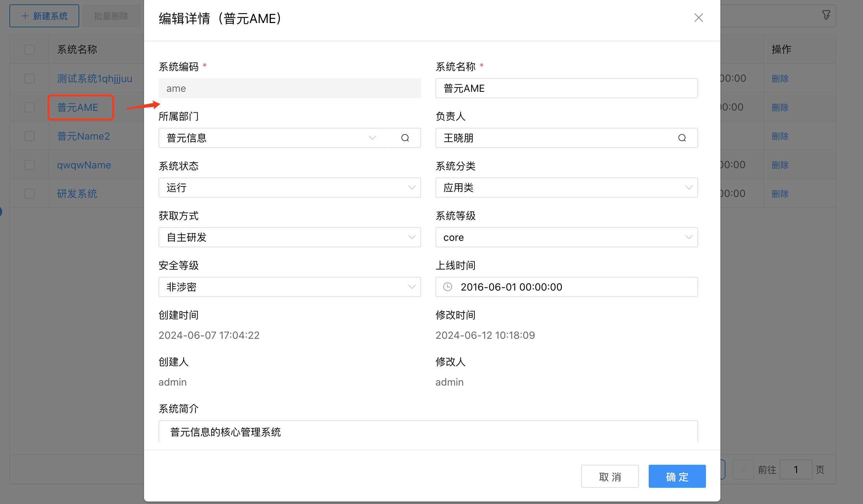
Task: Click the plus icon on 新建系统 button
Action: 24,15
